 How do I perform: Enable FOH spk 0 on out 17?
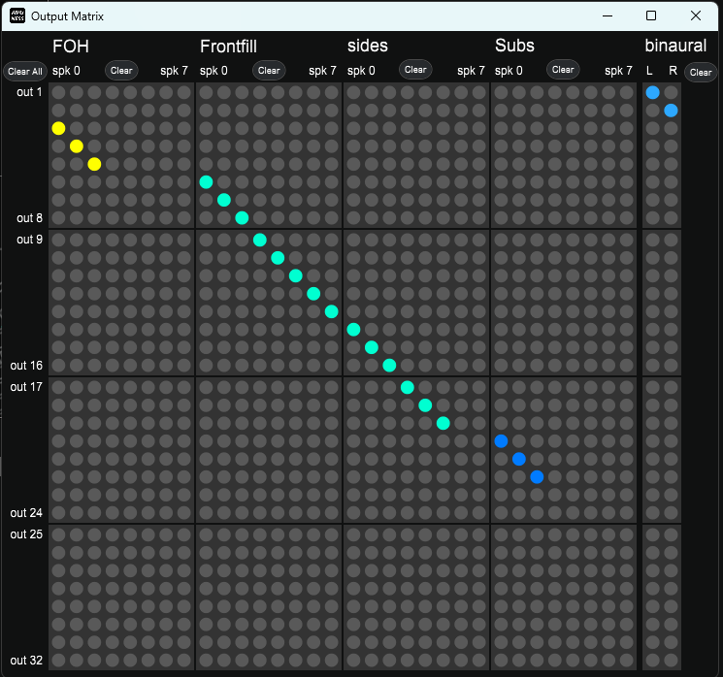59,387
